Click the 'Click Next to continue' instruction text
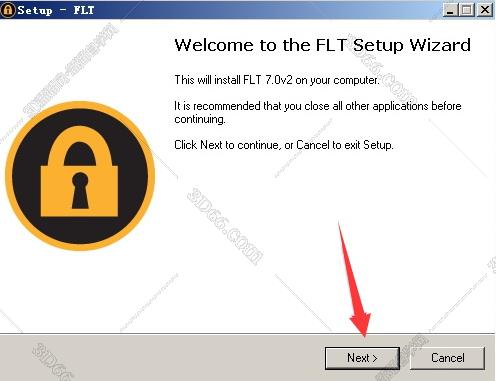 tap(284, 145)
